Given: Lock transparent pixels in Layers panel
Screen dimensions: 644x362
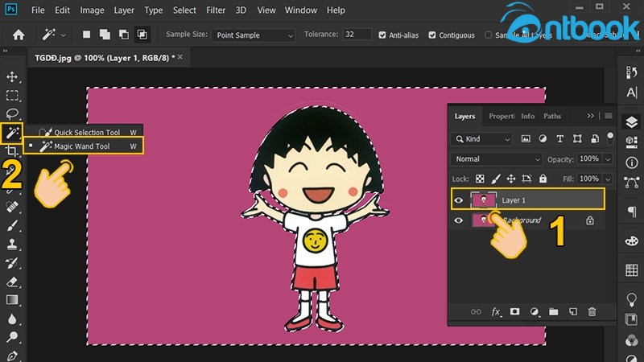Looking at the screenshot, I should click(480, 179).
